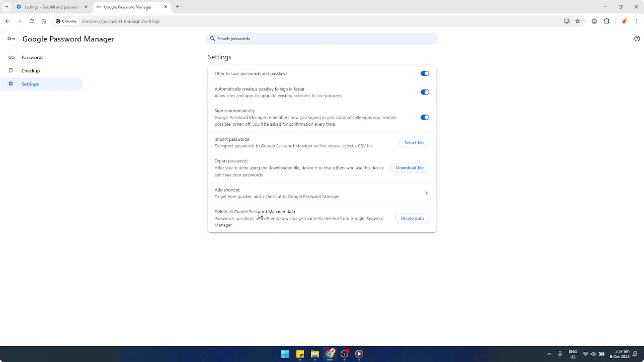
Task: Go forward in browser history
Action: [x=19, y=21]
